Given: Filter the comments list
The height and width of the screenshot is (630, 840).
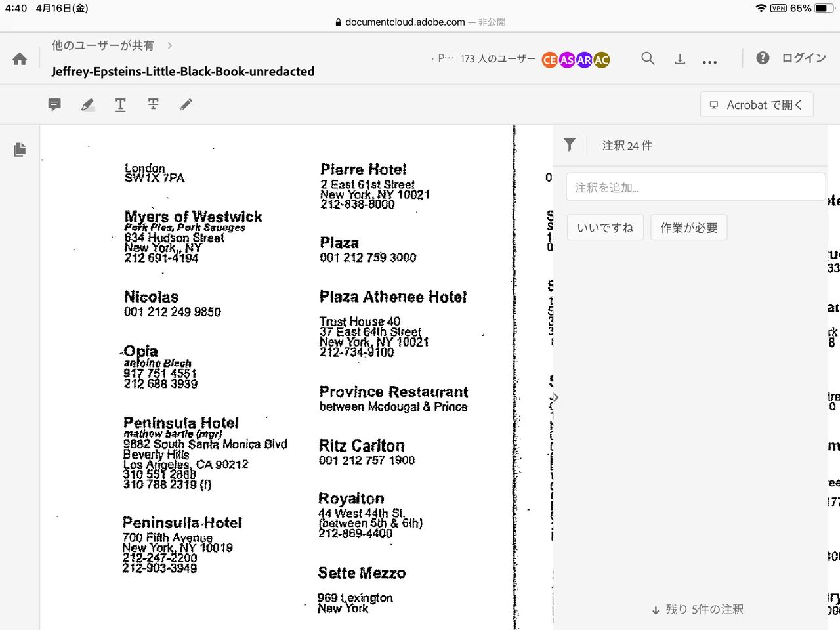Looking at the screenshot, I should point(570,145).
